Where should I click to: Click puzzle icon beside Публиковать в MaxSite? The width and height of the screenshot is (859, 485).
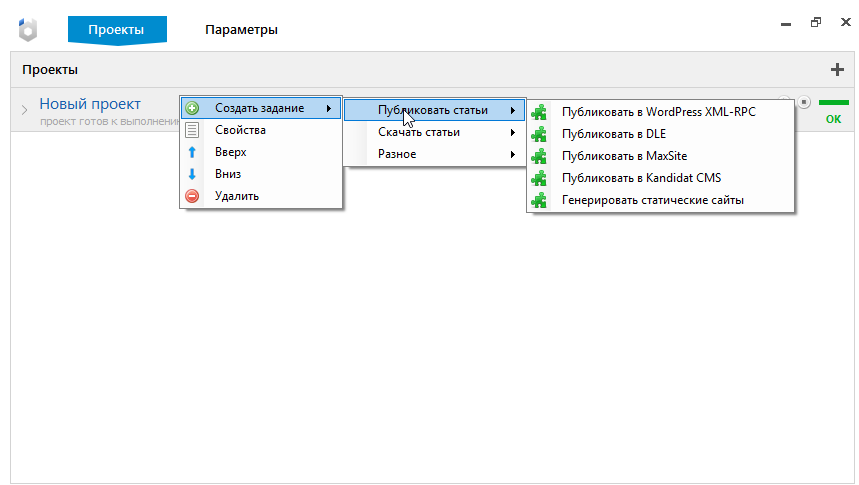point(539,156)
